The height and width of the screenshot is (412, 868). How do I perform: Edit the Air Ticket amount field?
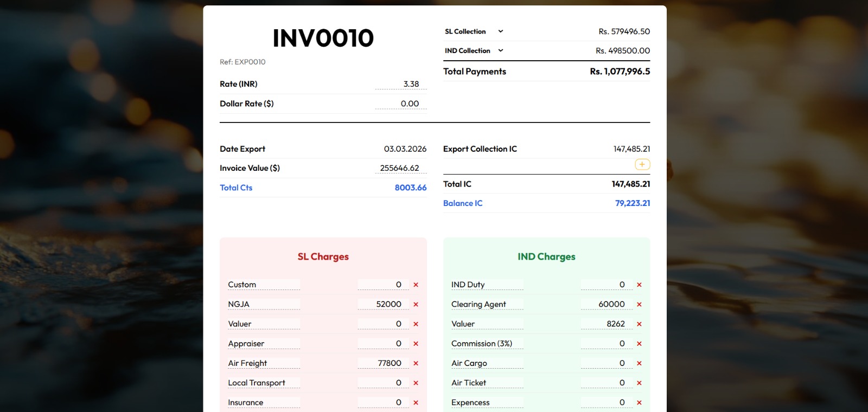tap(607, 383)
